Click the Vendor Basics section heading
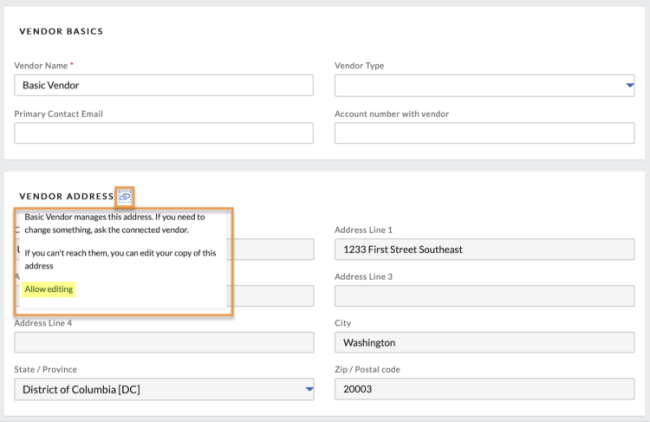Image resolution: width=650 pixels, height=422 pixels. point(61,32)
